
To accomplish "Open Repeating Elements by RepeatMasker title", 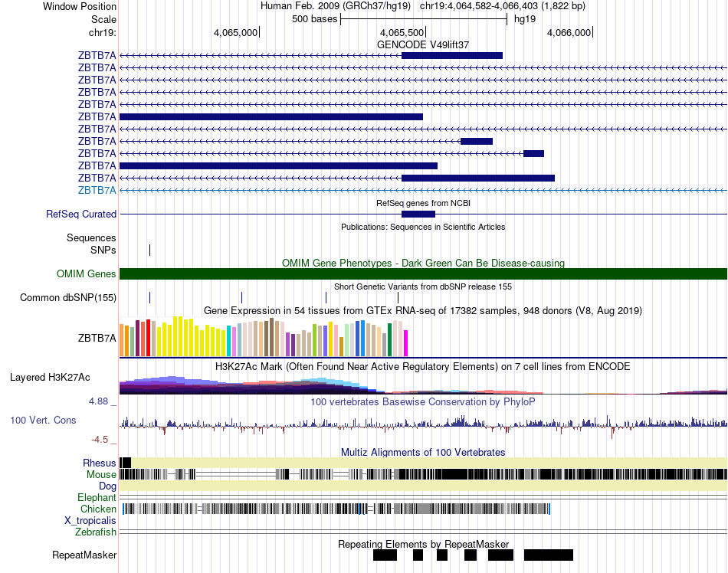I will pos(423,544).
